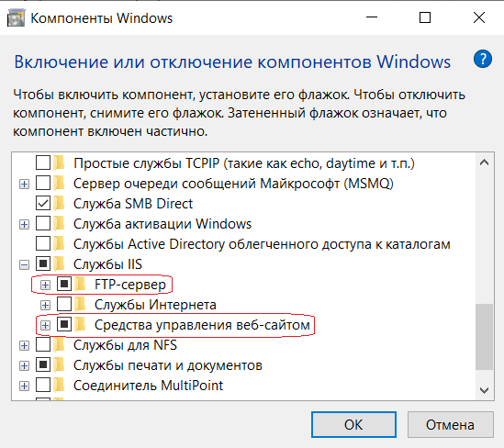This screenshot has width=504, height=448.
Task: Click the Компоненты Windows title bar icon
Action: pyautogui.click(x=16, y=18)
